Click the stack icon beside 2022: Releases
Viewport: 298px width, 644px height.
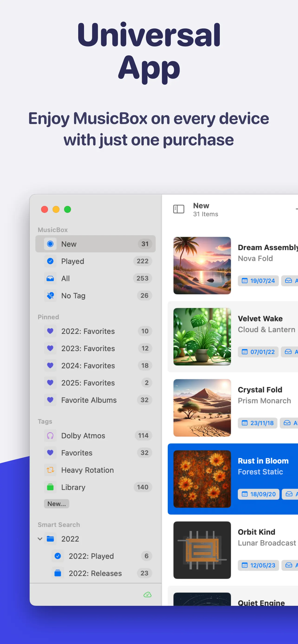point(58,573)
